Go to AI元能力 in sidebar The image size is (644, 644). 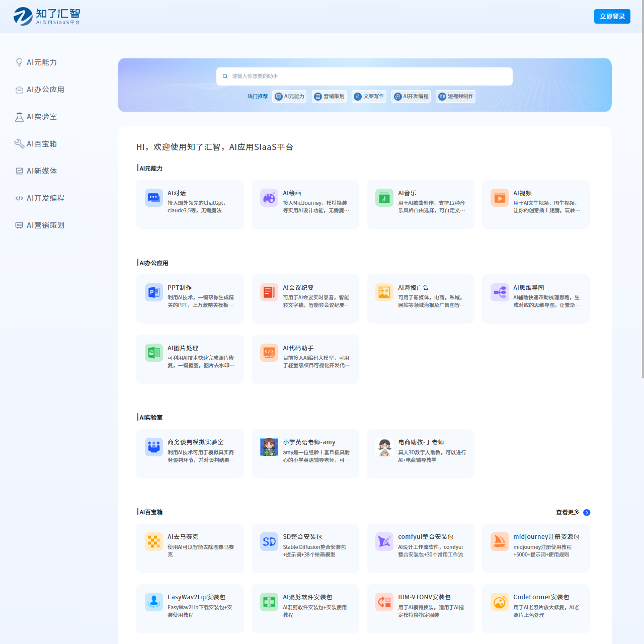click(x=42, y=62)
